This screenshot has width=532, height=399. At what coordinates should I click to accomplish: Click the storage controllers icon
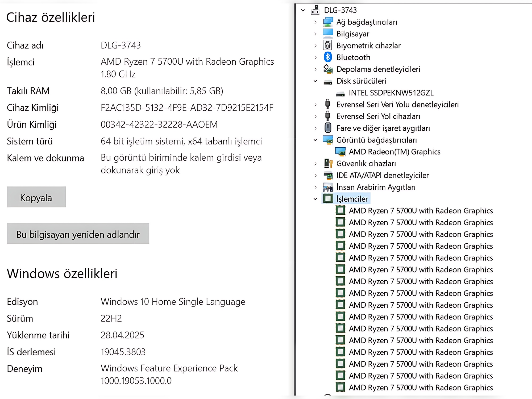tap(328, 69)
